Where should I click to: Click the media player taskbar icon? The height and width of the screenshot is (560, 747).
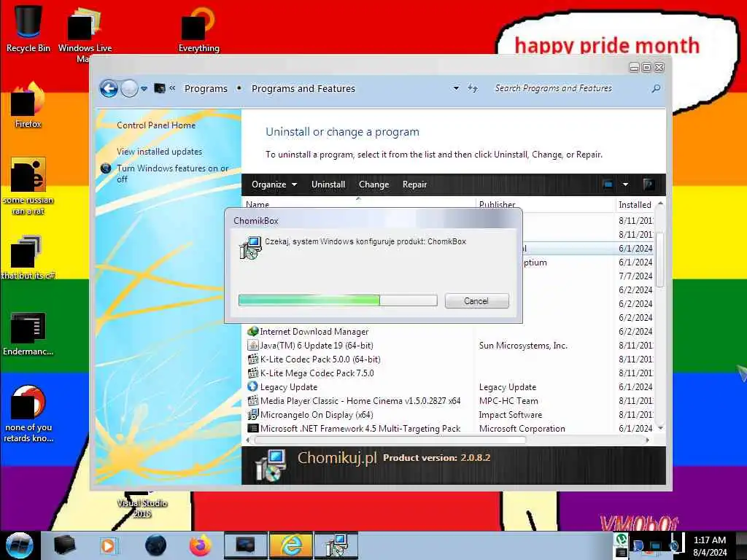(108, 545)
